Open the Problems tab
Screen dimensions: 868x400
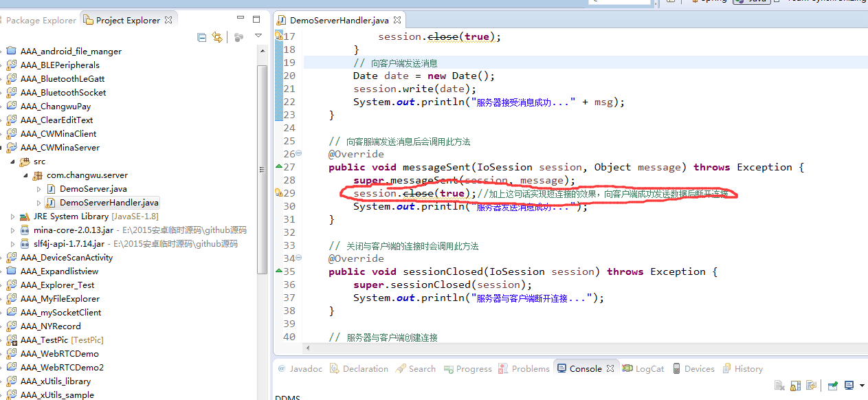coord(524,368)
